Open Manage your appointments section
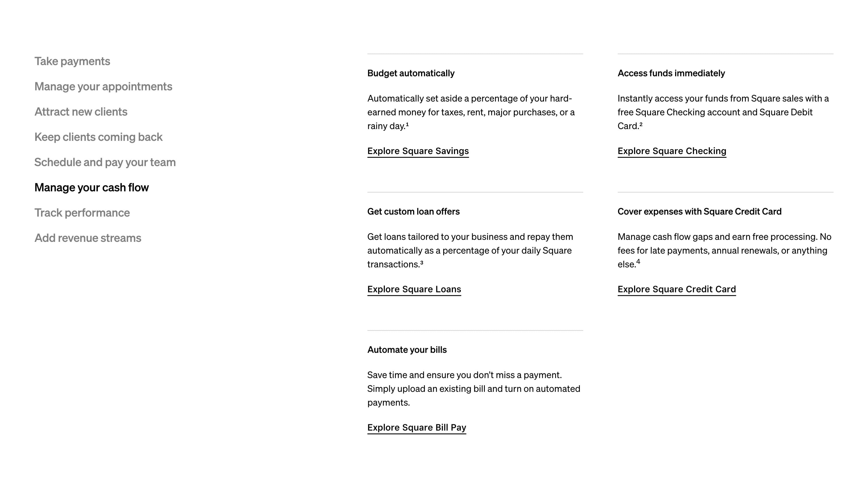The image size is (868, 488). 103,87
